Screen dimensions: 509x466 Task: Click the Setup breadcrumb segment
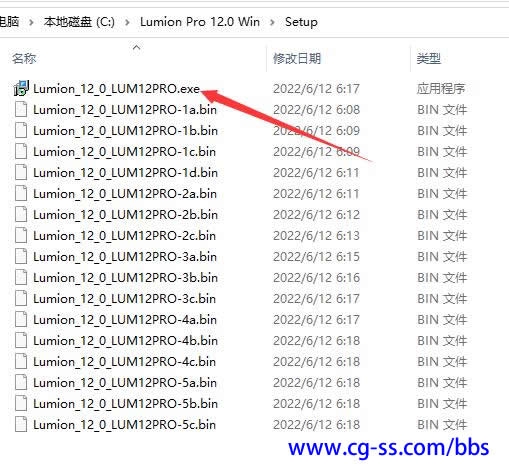point(301,22)
